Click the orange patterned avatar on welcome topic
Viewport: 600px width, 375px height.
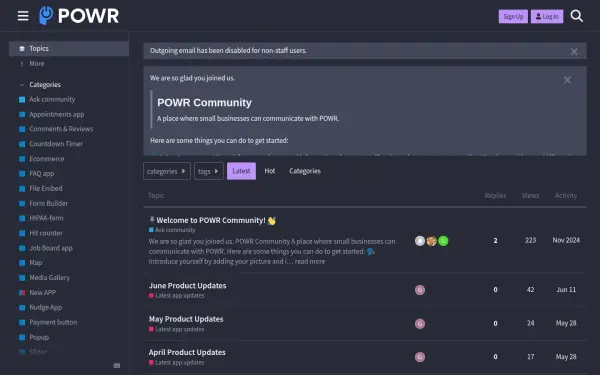(432, 241)
